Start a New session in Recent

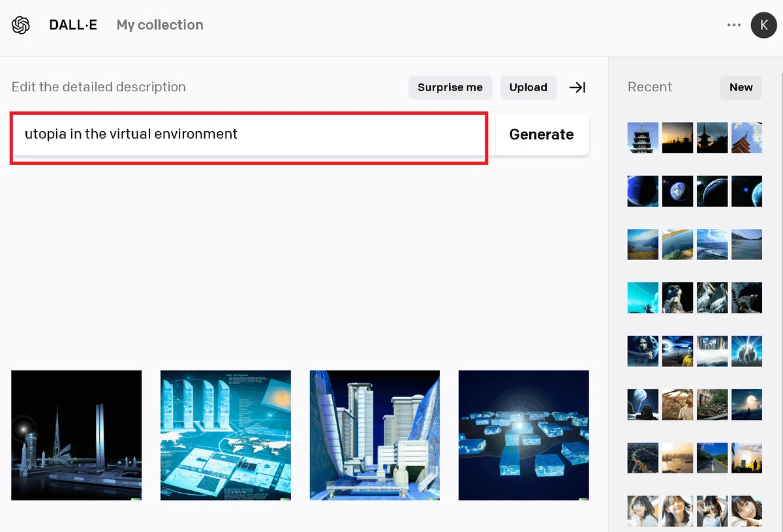(x=741, y=87)
